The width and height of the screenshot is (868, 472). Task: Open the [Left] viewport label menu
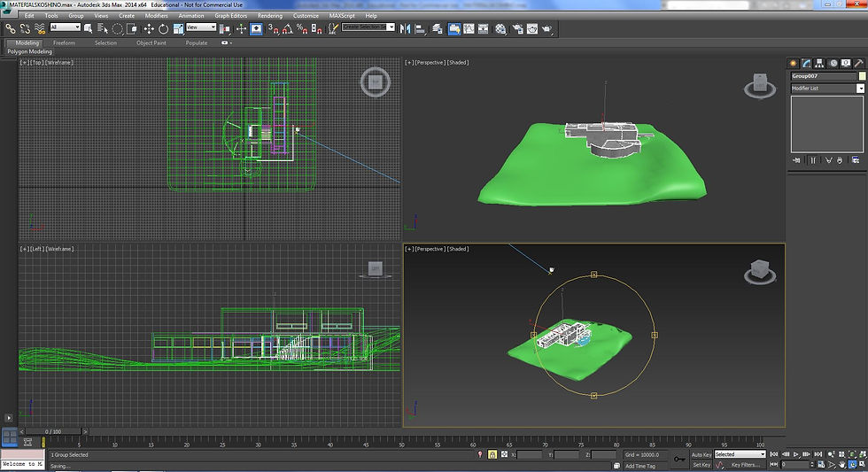click(37, 249)
